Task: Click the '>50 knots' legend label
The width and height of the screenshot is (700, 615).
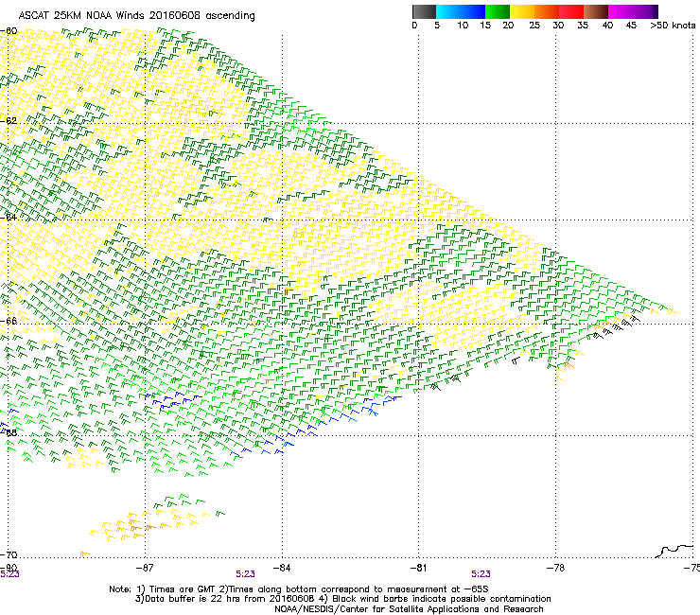Action: click(673, 26)
